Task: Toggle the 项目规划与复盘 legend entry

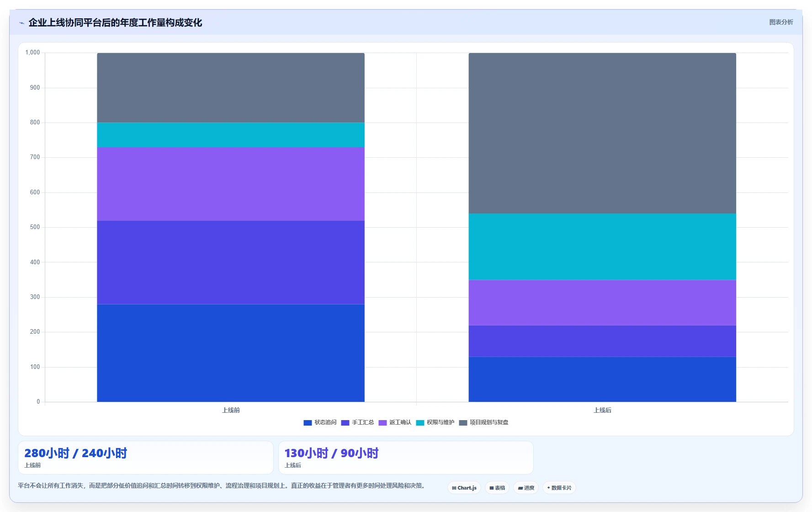Action: 483,422
